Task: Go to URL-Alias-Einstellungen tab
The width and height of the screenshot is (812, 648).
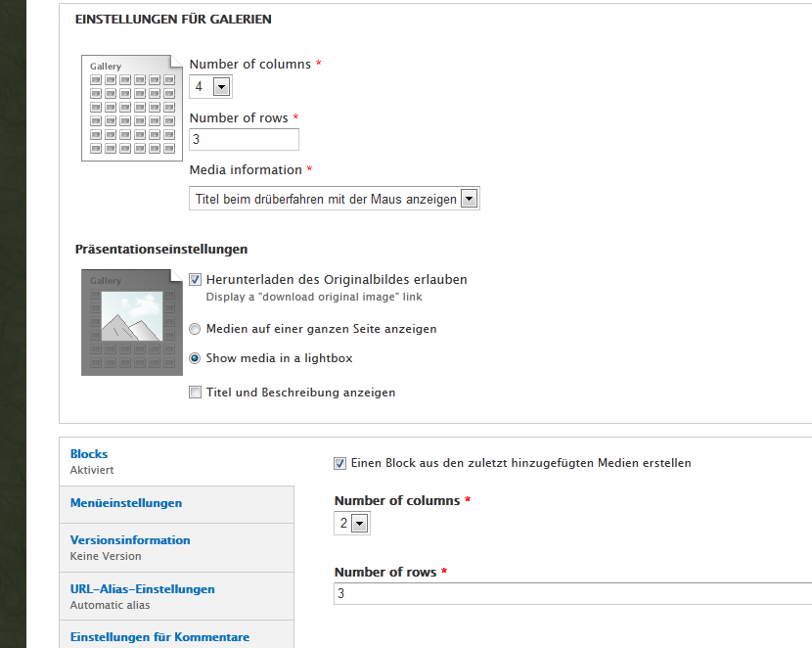Action: point(143,589)
